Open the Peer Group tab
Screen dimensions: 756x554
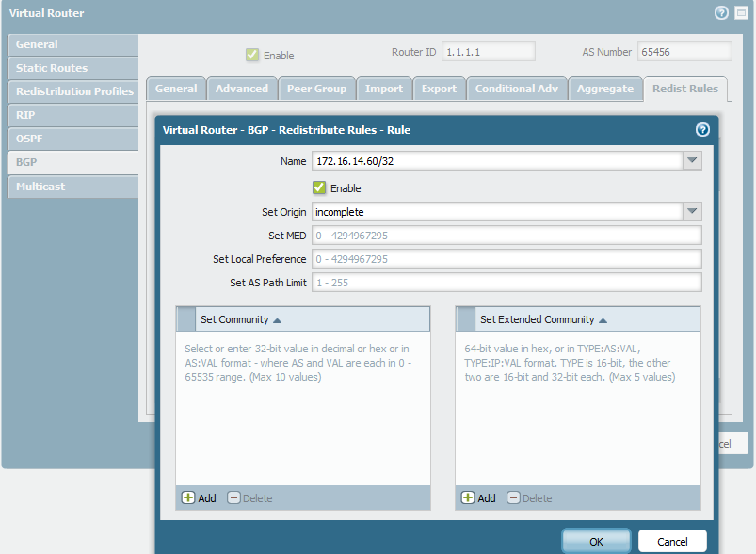[x=316, y=88]
